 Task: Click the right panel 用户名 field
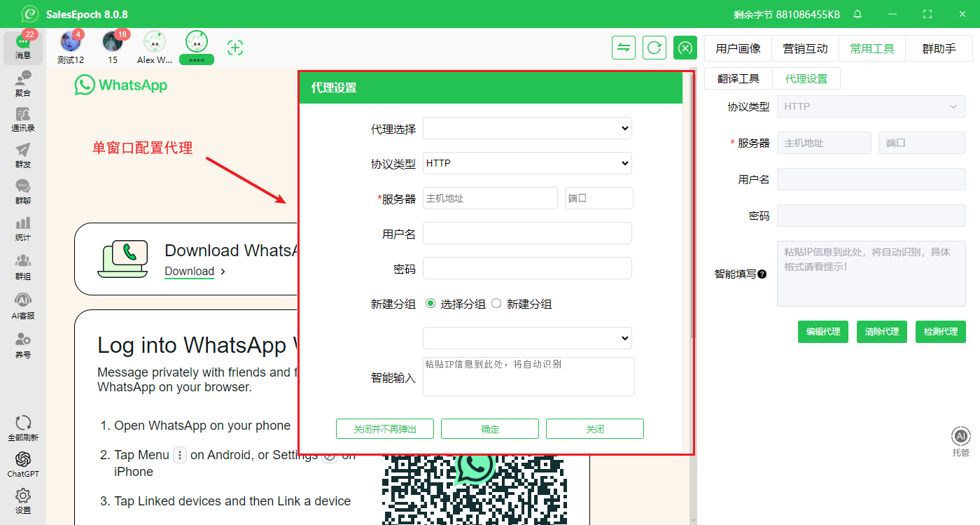(871, 179)
